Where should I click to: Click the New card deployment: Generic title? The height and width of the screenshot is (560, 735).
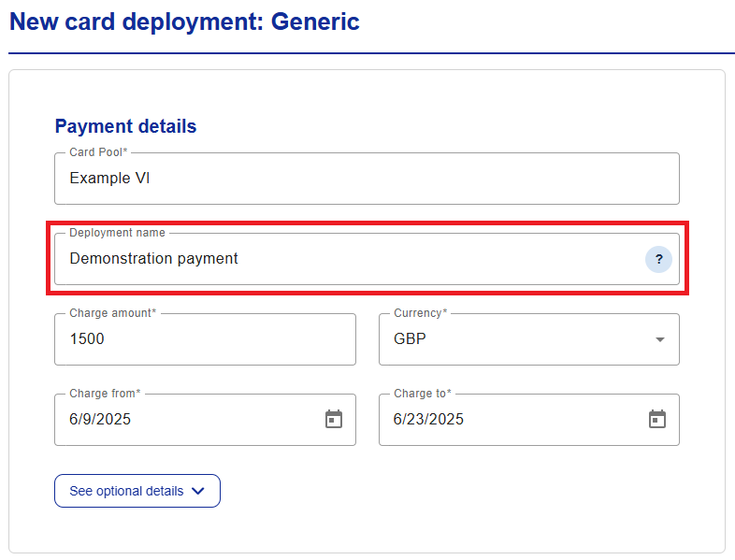(x=184, y=22)
